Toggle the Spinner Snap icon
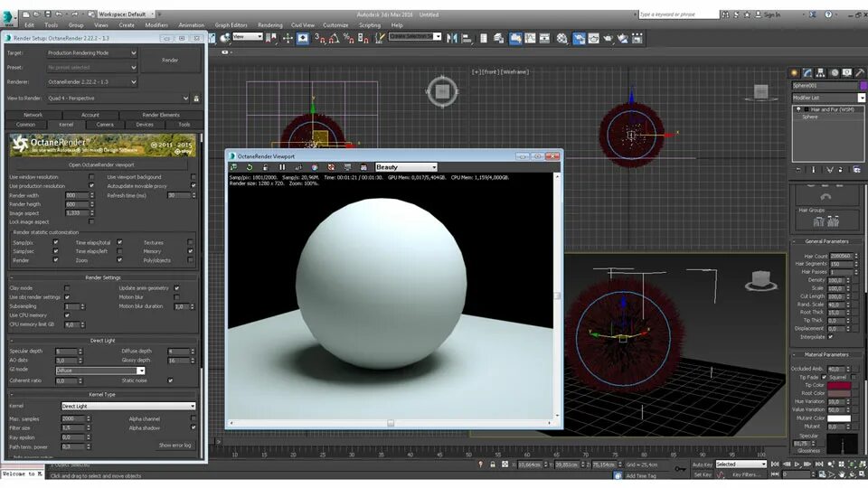Viewport: 868px width, 488px height. (x=363, y=38)
